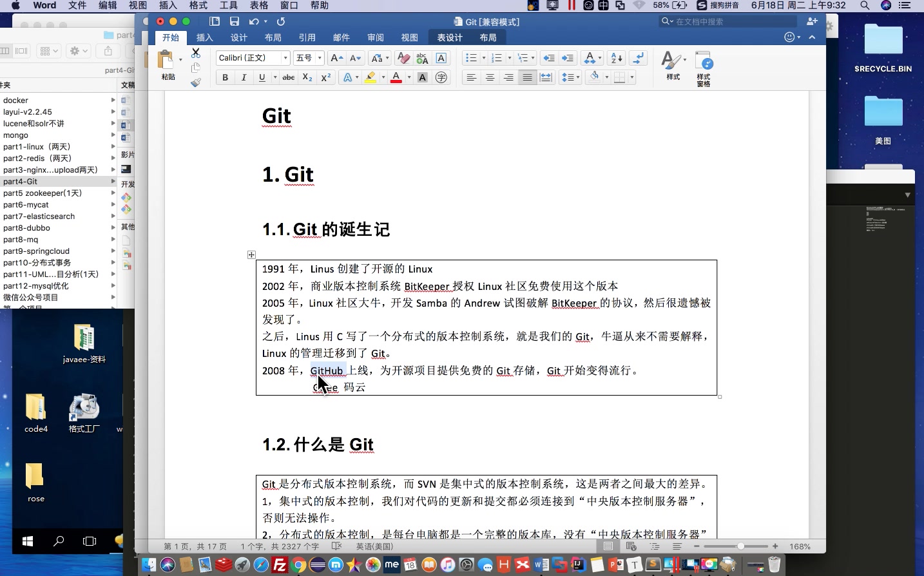Screen dimensions: 924x576
Task: Decrease paragraph indent
Action: click(549, 58)
